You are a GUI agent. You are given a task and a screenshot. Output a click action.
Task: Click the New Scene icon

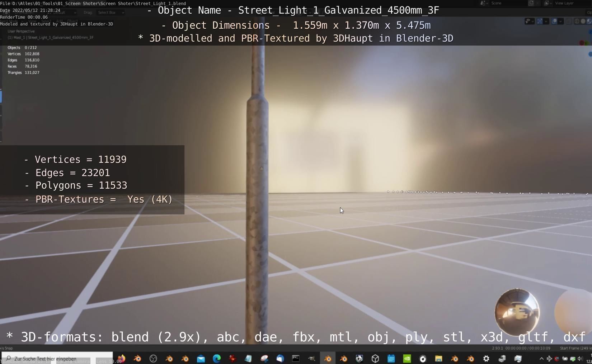tap(531, 3)
